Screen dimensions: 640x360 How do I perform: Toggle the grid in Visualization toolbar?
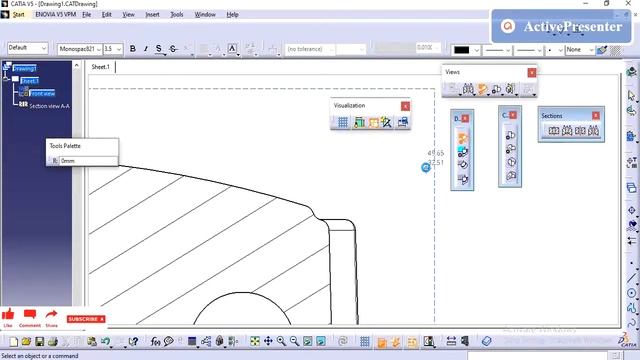pos(343,122)
